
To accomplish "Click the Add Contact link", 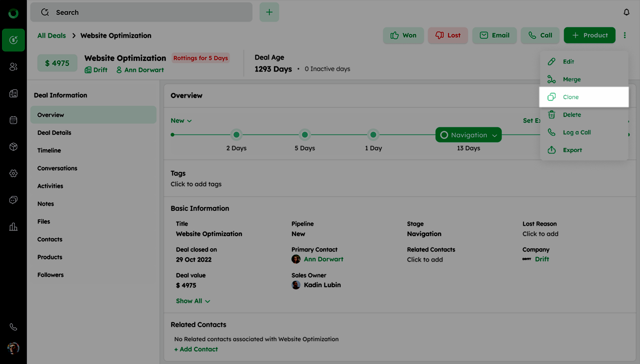I will click(x=196, y=349).
